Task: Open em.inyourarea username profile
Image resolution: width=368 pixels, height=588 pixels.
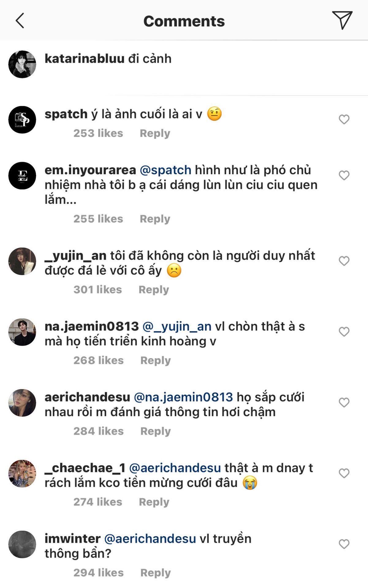Action: pos(90,170)
